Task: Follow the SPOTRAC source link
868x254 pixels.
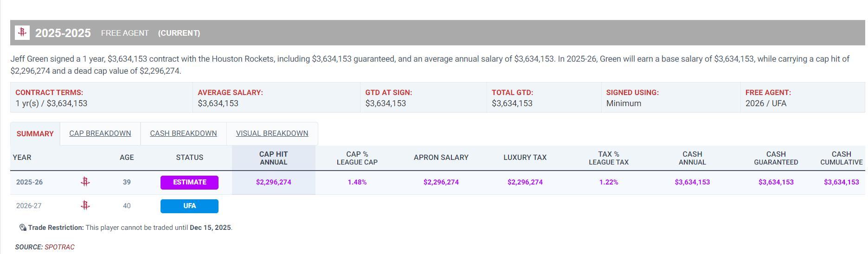Action: 59,247
